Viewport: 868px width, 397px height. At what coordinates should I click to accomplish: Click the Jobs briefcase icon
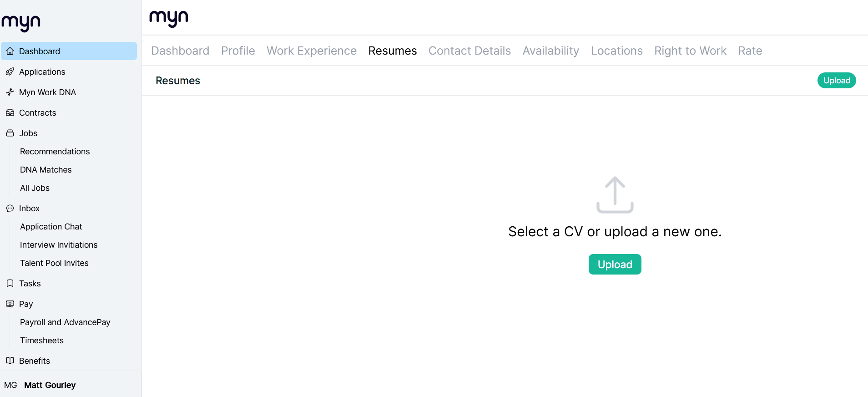coord(10,133)
